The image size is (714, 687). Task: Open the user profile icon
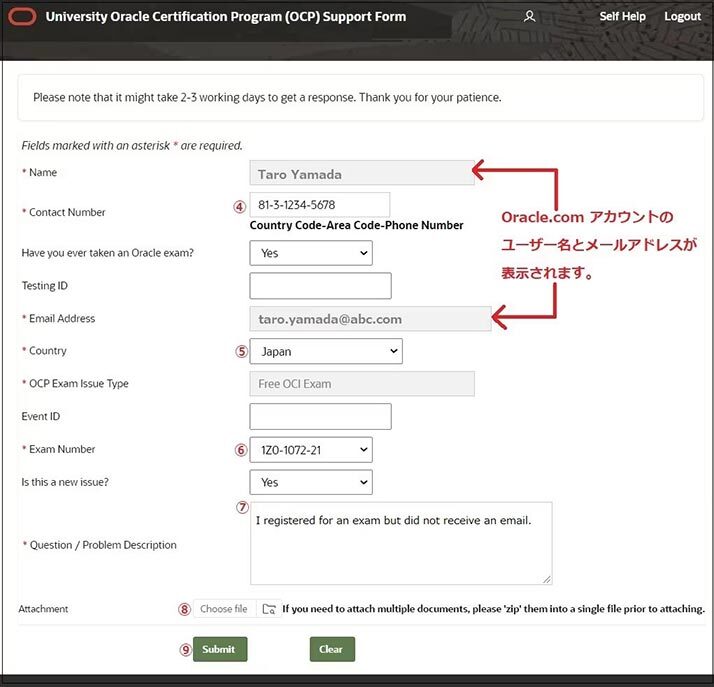(x=529, y=17)
